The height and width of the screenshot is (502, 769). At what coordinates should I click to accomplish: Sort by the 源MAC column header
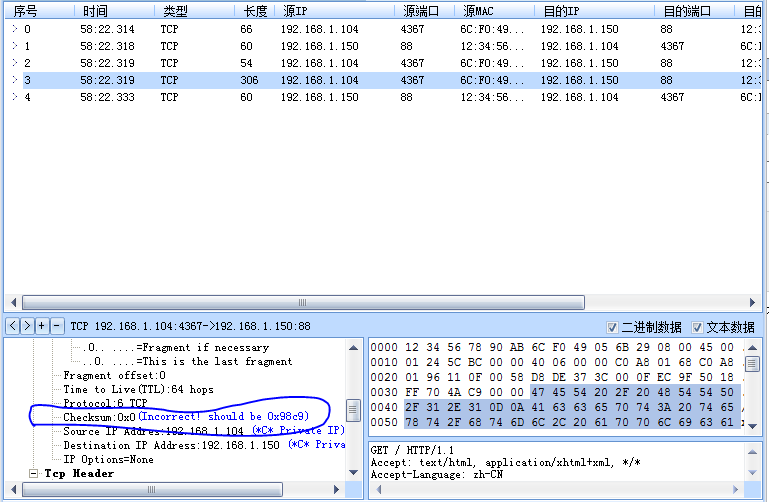coord(495,11)
